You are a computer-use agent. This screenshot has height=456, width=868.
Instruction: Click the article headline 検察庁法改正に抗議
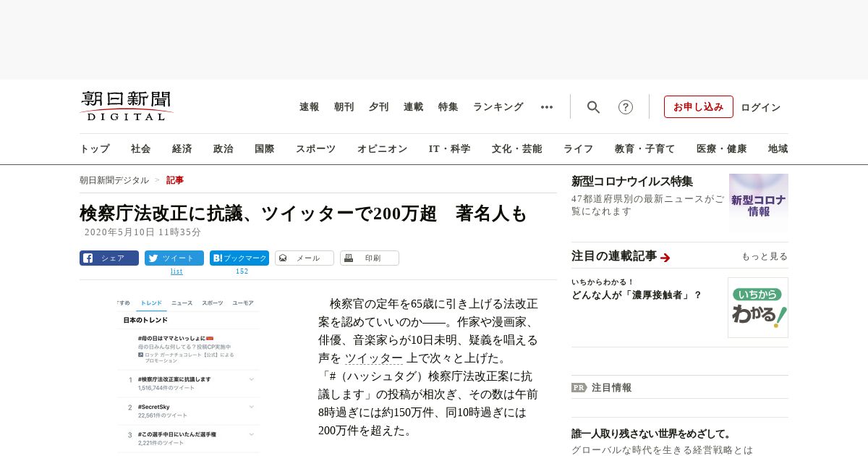pyautogui.click(x=303, y=214)
